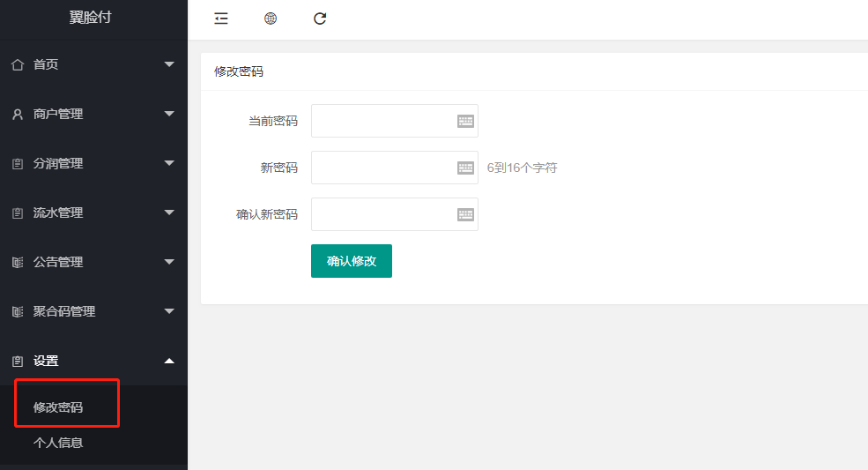Collapse the sidebar using the menu-fold icon

pos(221,19)
